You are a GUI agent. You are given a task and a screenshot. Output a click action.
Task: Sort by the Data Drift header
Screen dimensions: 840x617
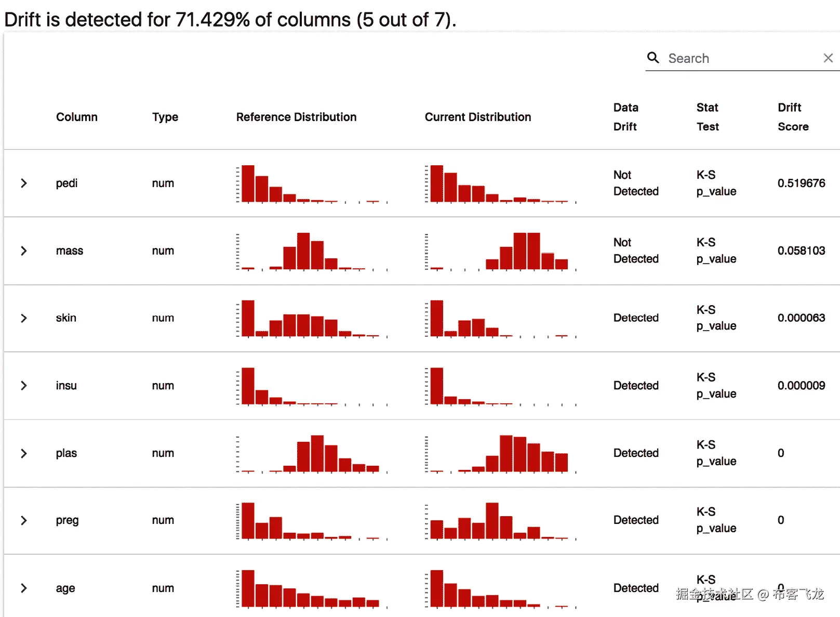click(x=625, y=117)
